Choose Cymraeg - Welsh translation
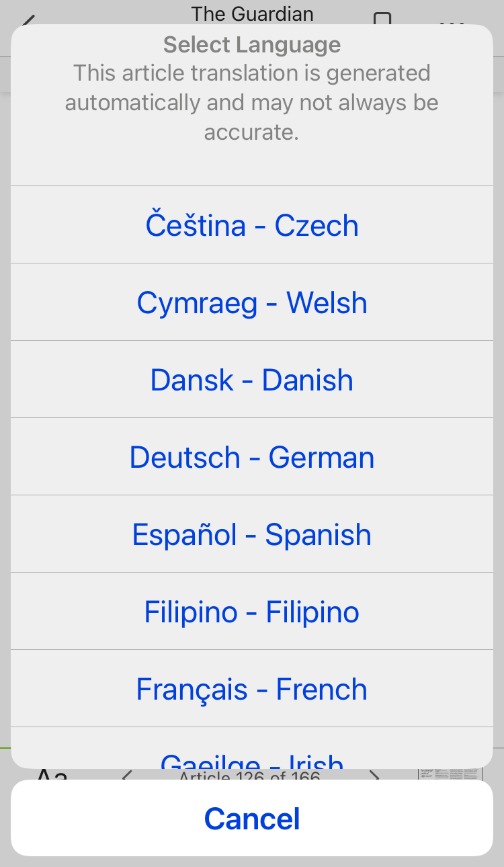This screenshot has width=504, height=867. 252,302
